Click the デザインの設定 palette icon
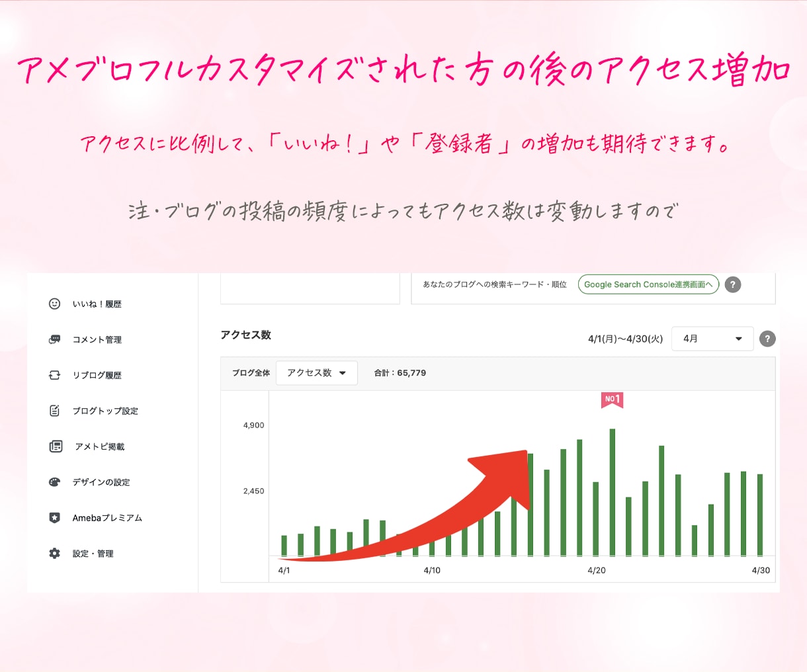Image resolution: width=807 pixels, height=672 pixels. pos(55,482)
